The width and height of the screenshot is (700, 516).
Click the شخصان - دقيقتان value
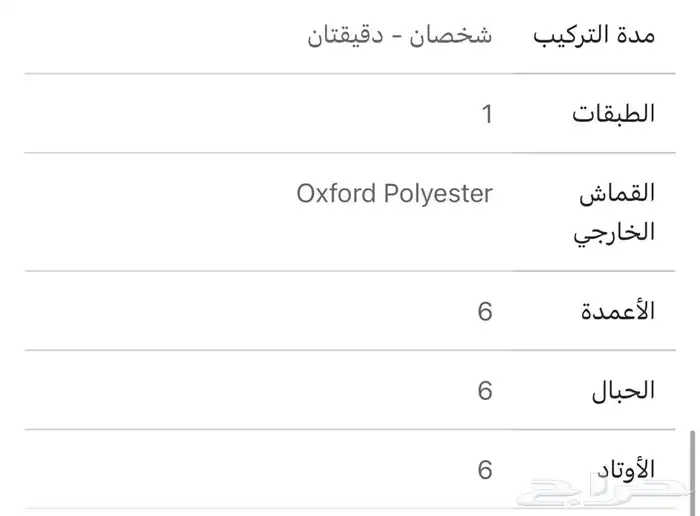[x=400, y=35]
